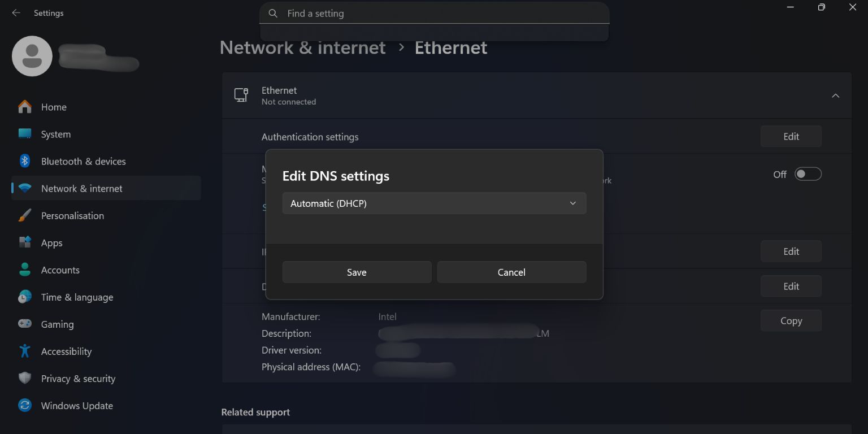
Task: Click the Find a setting search field
Action: click(434, 13)
